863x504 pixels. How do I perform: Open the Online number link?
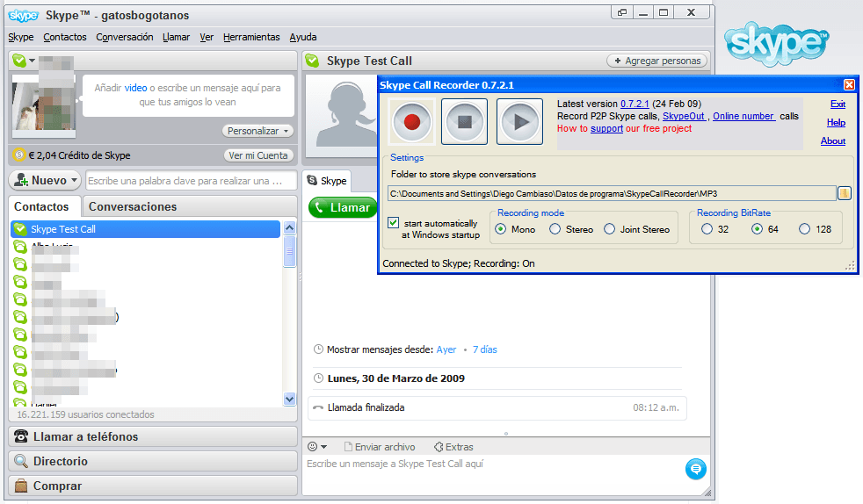coord(743,116)
